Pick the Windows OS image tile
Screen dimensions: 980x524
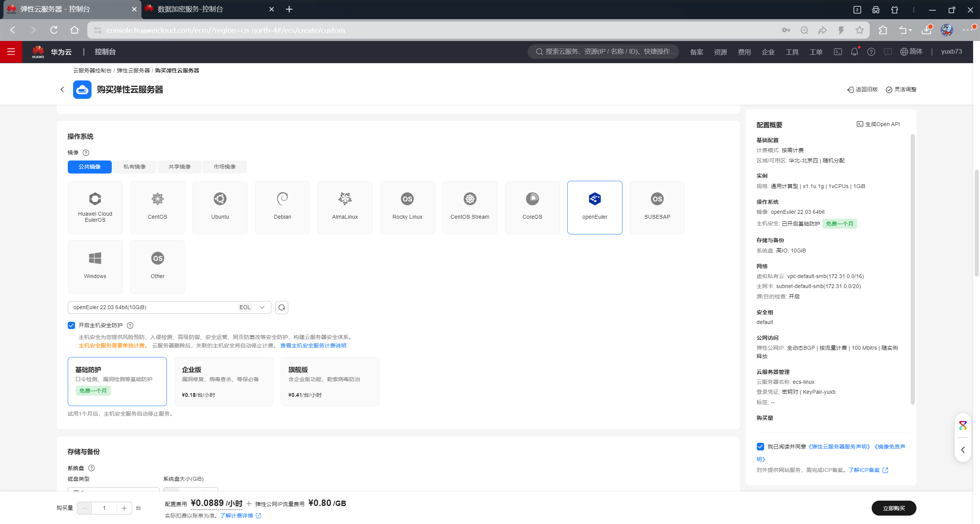95,266
